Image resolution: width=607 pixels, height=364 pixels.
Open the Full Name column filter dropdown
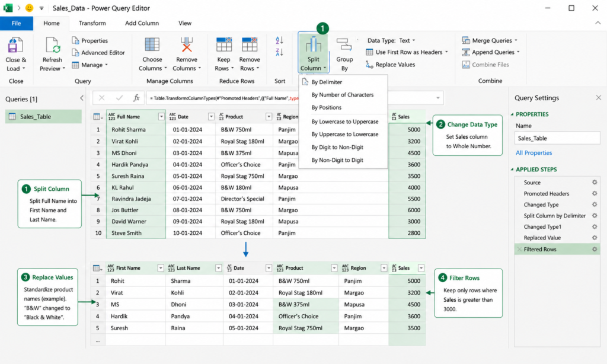(x=161, y=117)
